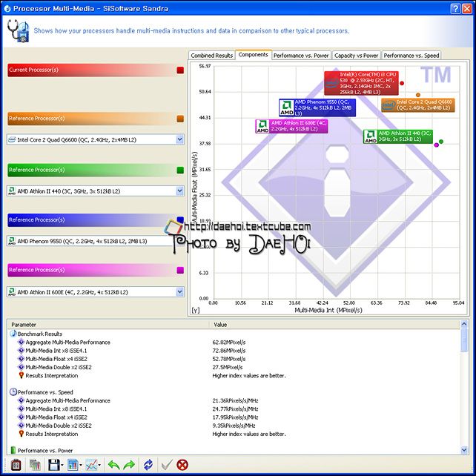This screenshot has width=476, height=476.
Task: Open the bar chart icon's dropdown arrow
Action: 81,466
